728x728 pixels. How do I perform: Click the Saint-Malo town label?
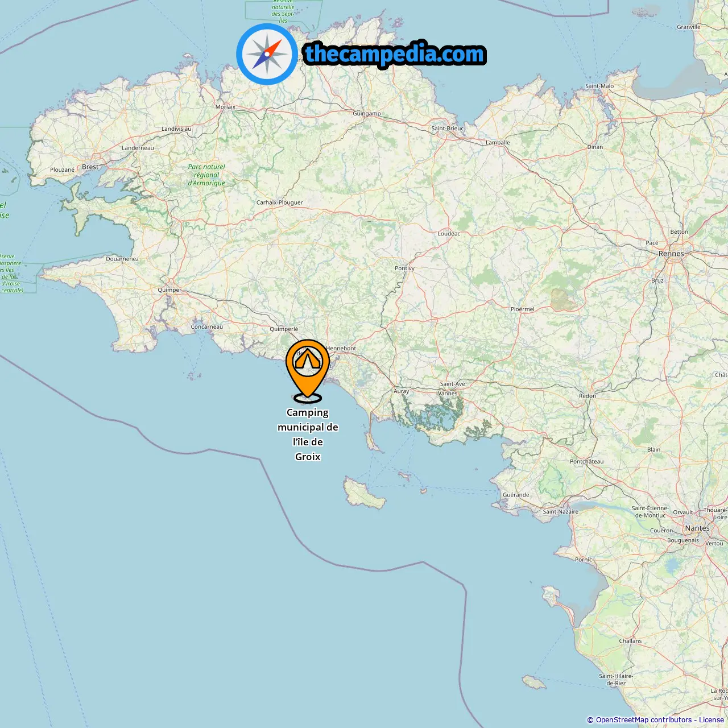[x=599, y=86]
